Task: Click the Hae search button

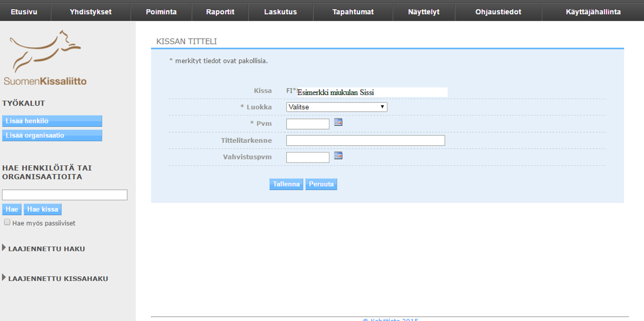Action: [x=12, y=209]
